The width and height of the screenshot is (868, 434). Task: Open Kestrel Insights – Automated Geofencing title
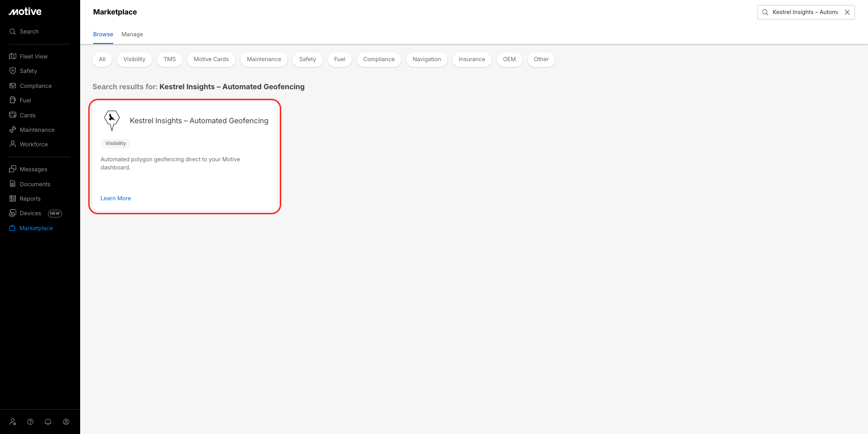tap(199, 121)
